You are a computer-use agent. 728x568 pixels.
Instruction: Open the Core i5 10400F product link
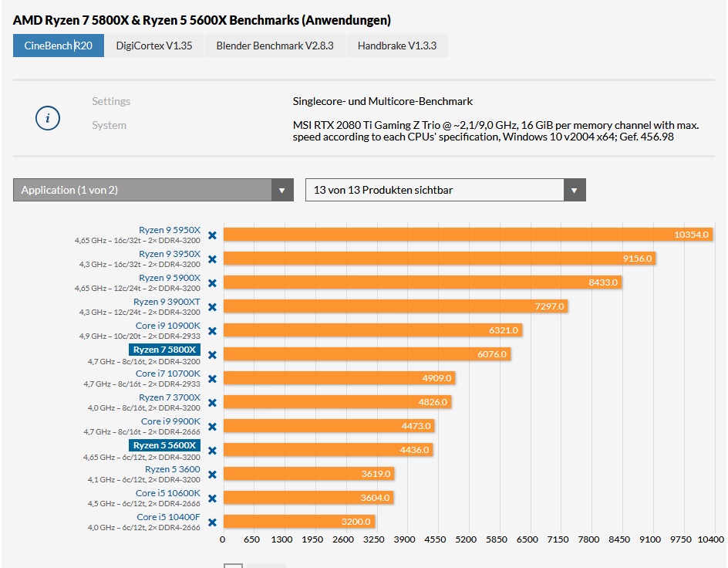[169, 517]
